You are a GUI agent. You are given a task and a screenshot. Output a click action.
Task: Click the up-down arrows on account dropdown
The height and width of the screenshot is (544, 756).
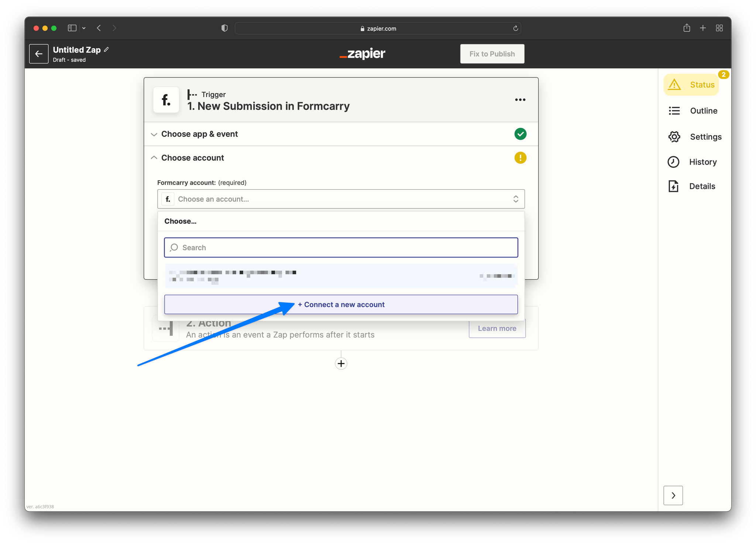[516, 199]
